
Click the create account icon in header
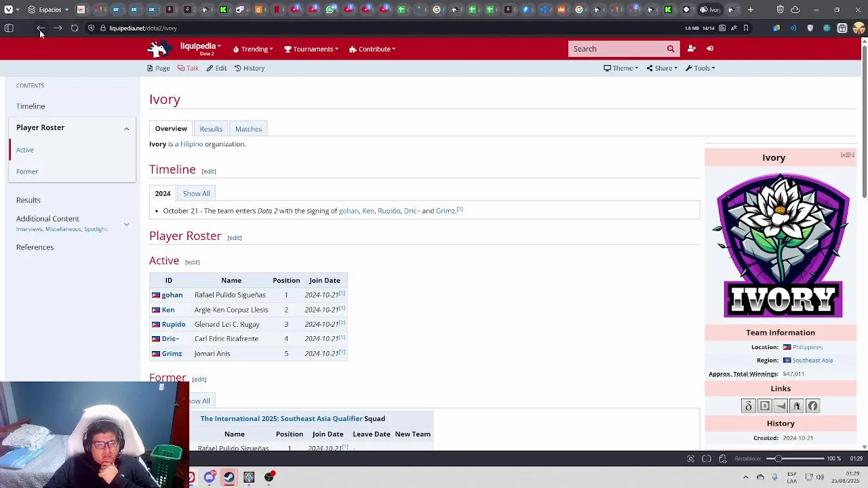691,49
